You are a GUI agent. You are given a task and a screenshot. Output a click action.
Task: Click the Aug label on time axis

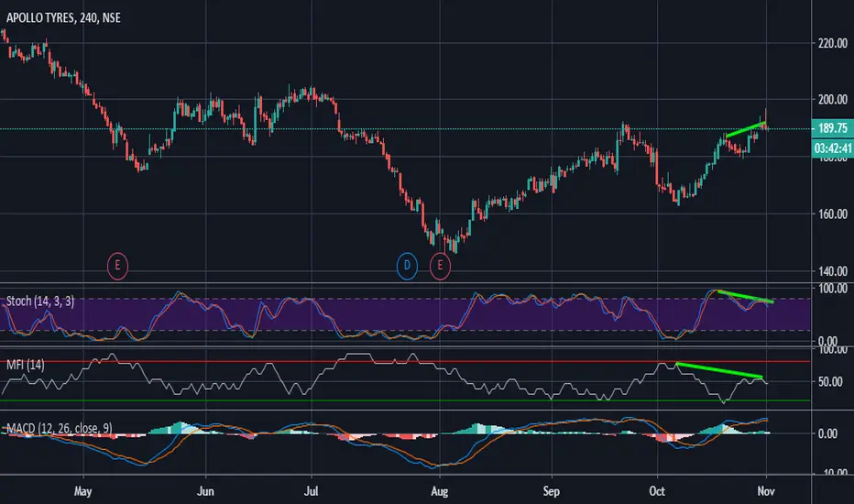(440, 491)
